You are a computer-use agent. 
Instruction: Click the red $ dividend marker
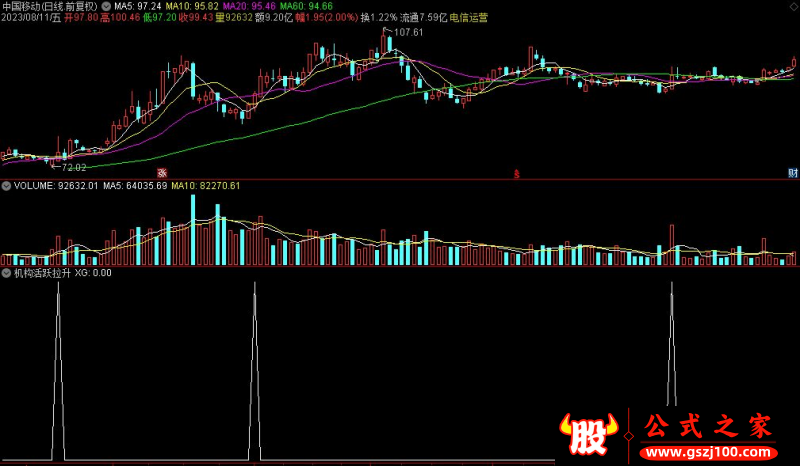tap(516, 174)
